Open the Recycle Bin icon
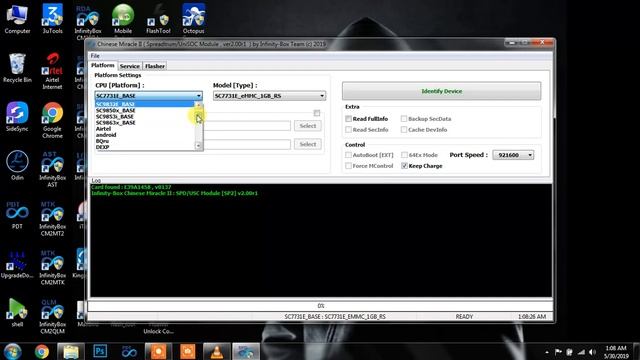The width and height of the screenshot is (640, 360). (17, 68)
